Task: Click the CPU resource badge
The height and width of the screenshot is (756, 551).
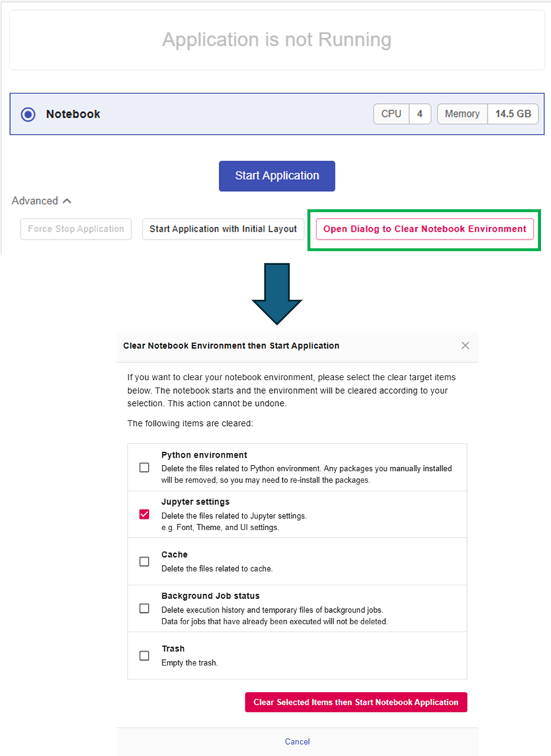Action: tap(402, 114)
